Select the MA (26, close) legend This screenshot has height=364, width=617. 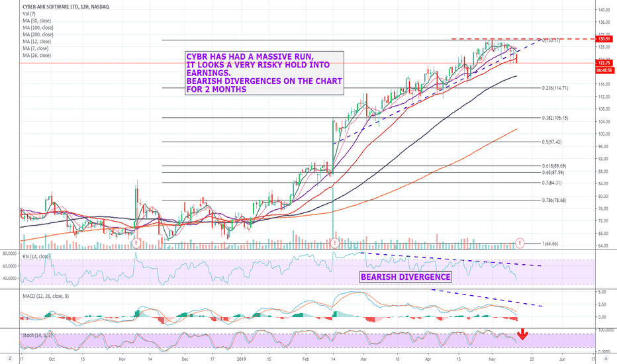click(x=36, y=56)
